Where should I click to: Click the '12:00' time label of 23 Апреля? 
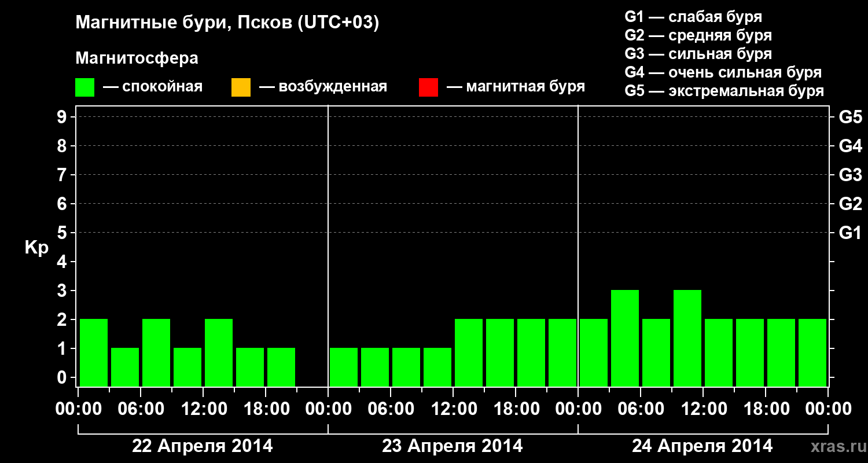(453, 409)
